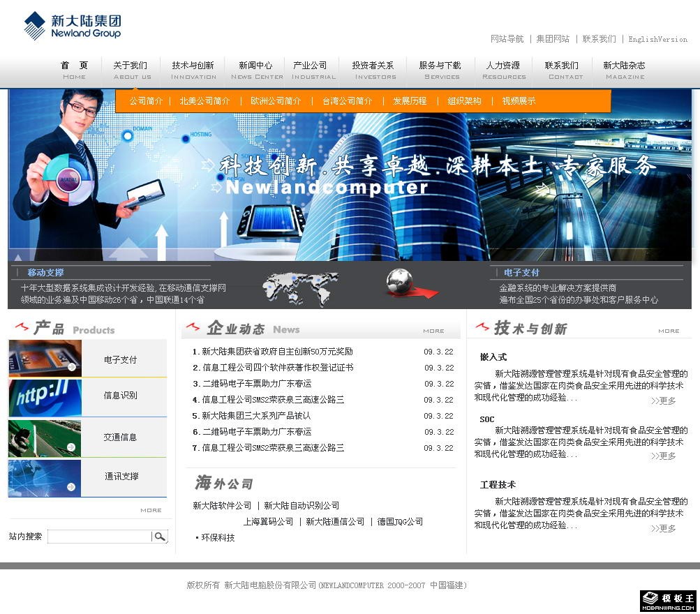Click 德国JQG公司 link

400,522
